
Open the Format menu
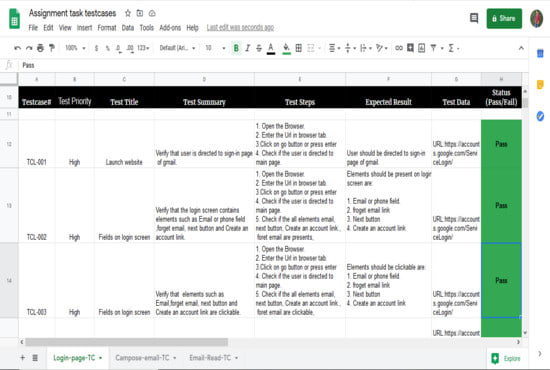[107, 28]
